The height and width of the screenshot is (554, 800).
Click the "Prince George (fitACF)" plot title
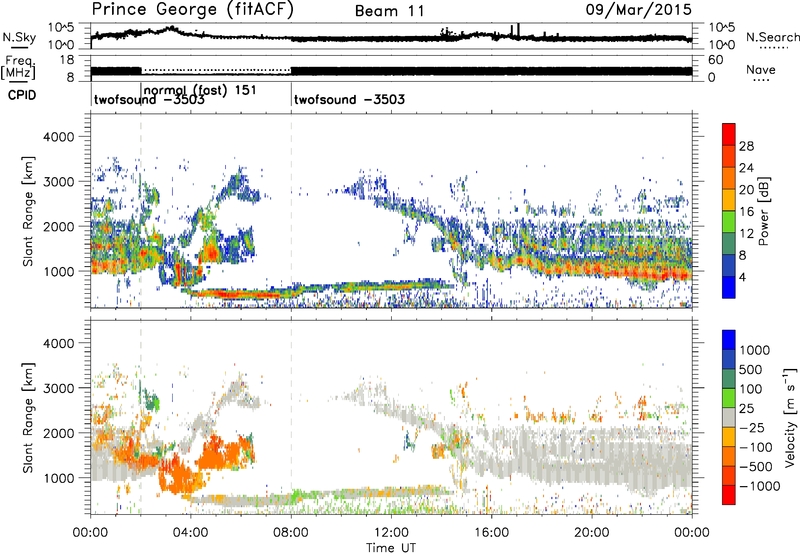193,9
